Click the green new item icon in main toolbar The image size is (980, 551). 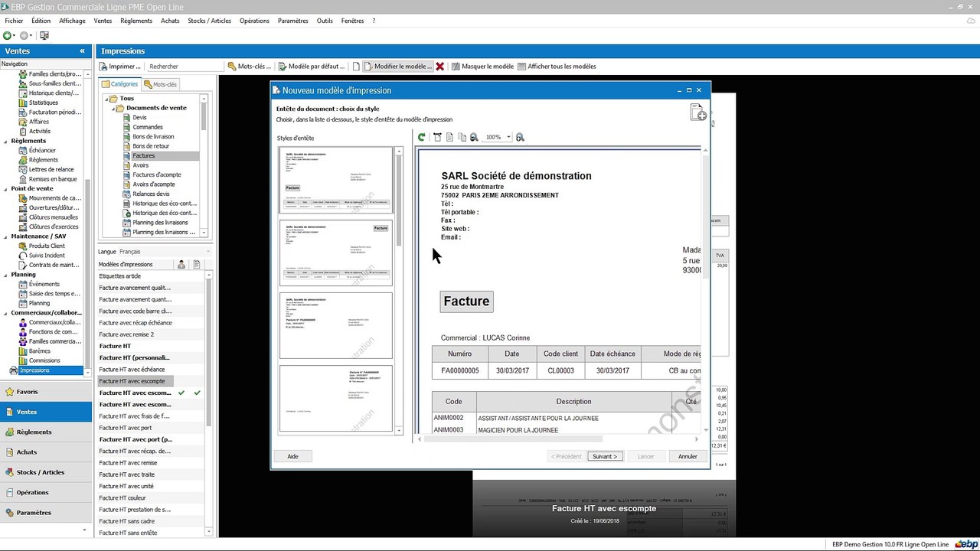coord(7,35)
